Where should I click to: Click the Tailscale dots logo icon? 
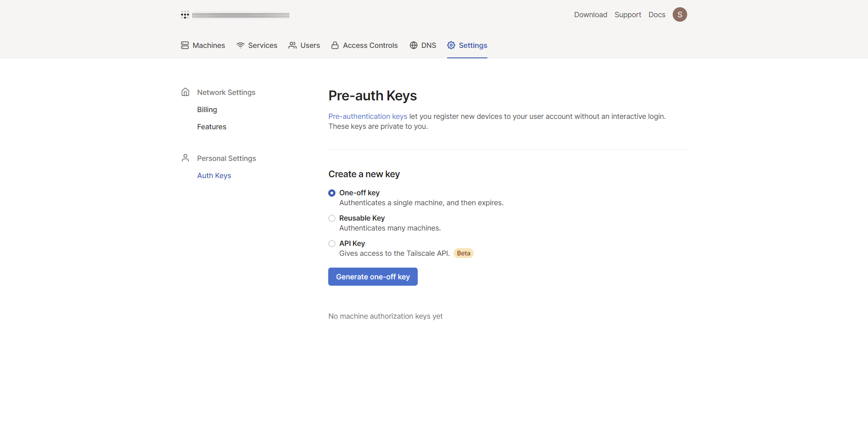pyautogui.click(x=185, y=15)
